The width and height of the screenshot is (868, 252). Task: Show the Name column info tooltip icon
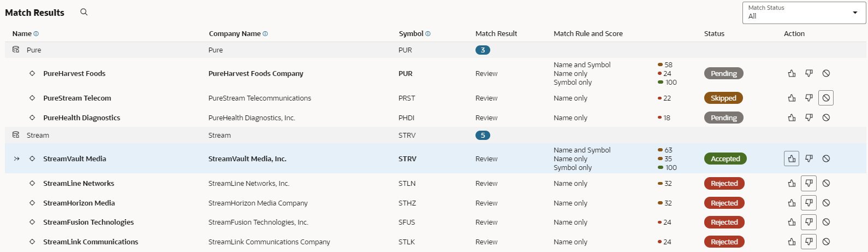tap(36, 34)
